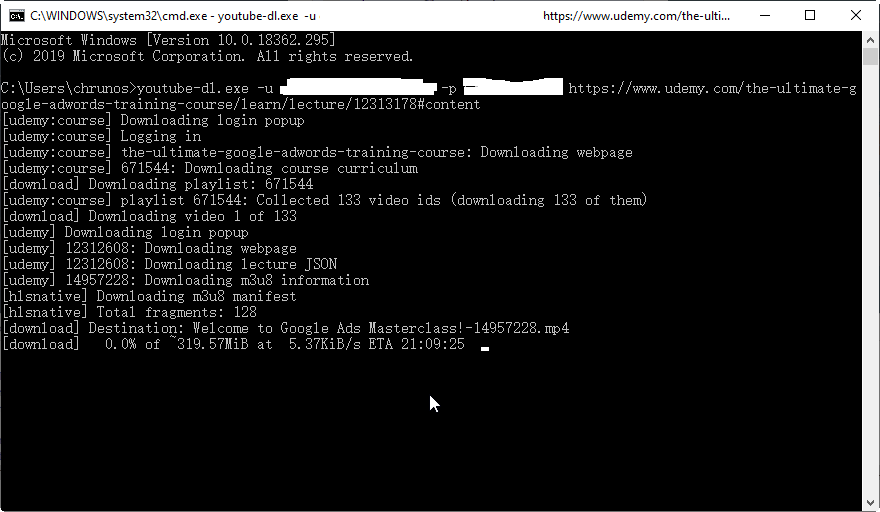Minimize the command prompt window
This screenshot has height=512, width=880.
click(764, 16)
